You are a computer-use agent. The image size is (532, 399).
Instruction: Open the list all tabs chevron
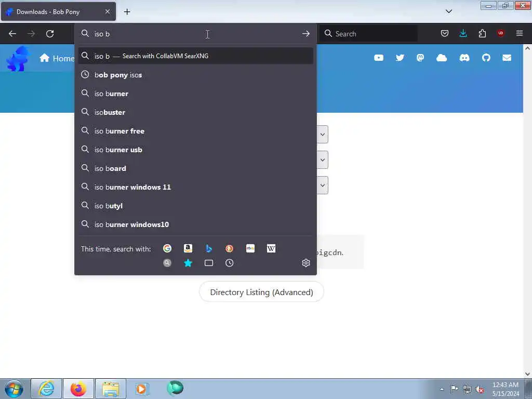[448, 11]
